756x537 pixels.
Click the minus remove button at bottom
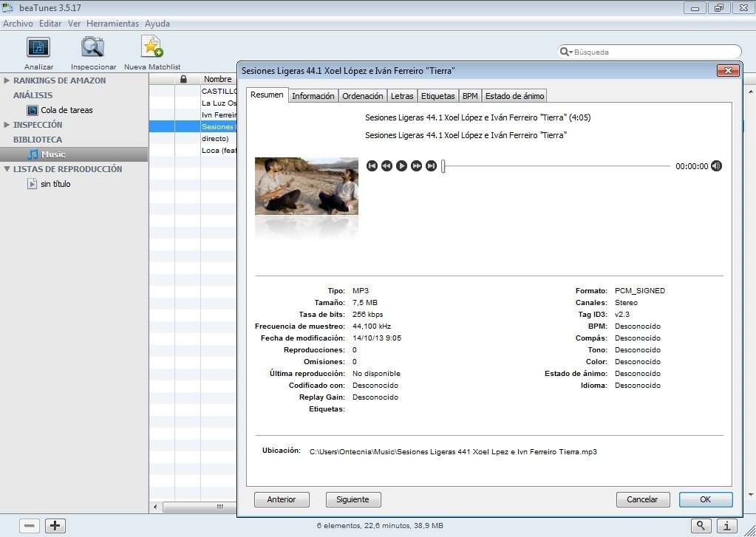(x=29, y=525)
